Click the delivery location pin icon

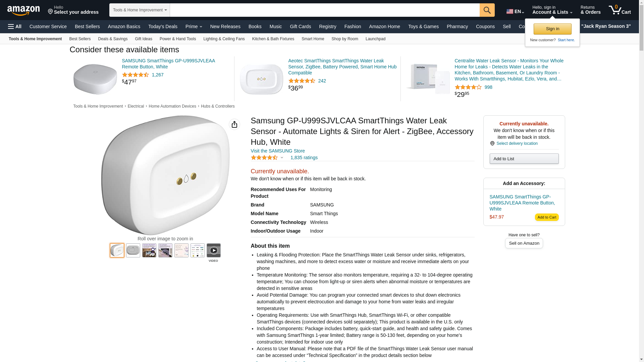(x=492, y=143)
